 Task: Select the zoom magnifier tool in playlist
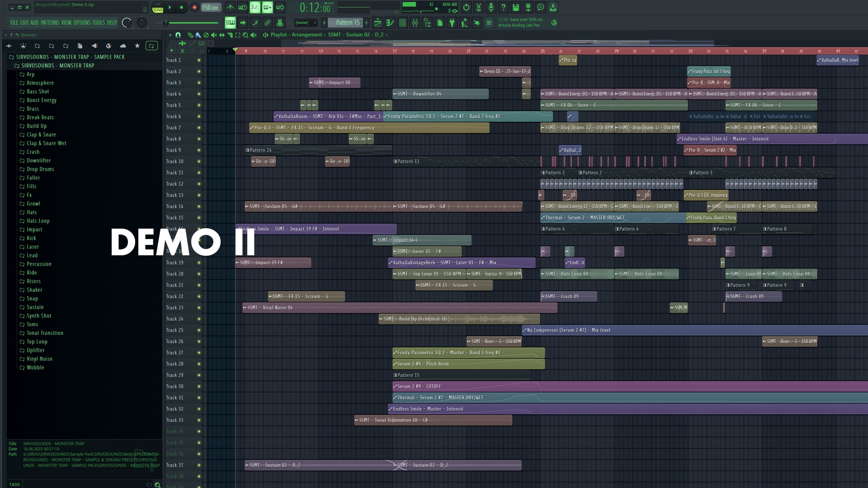(245, 35)
